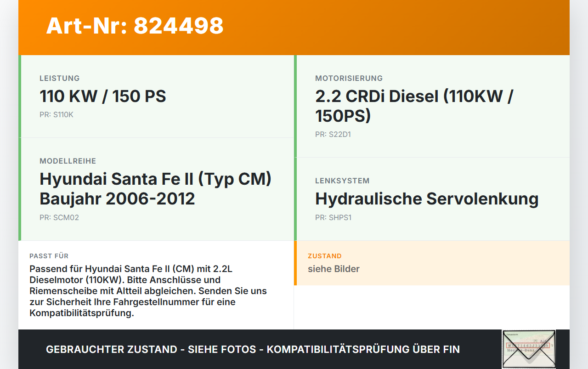This screenshot has width=588, height=369.
Task: Select the Art-Nr: 824498 heading
Action: coord(135,26)
